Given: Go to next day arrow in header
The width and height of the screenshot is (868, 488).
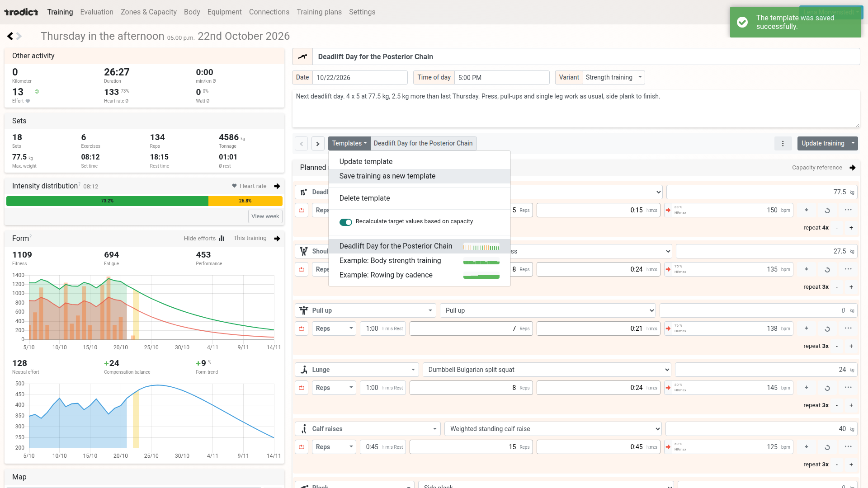Looking at the screenshot, I should click(19, 36).
